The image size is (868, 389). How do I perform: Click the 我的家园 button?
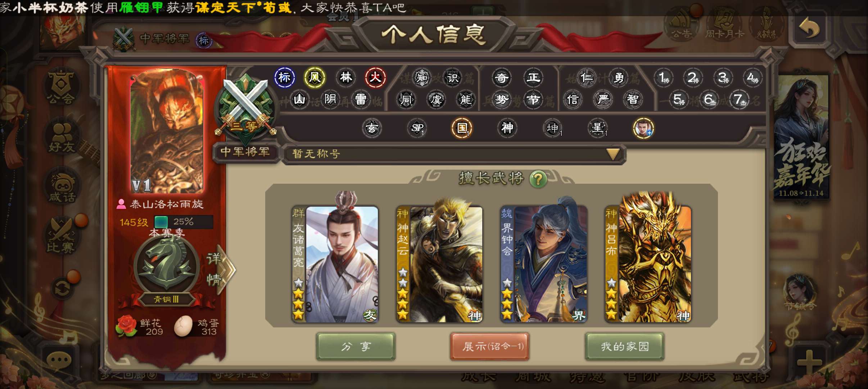tap(624, 346)
